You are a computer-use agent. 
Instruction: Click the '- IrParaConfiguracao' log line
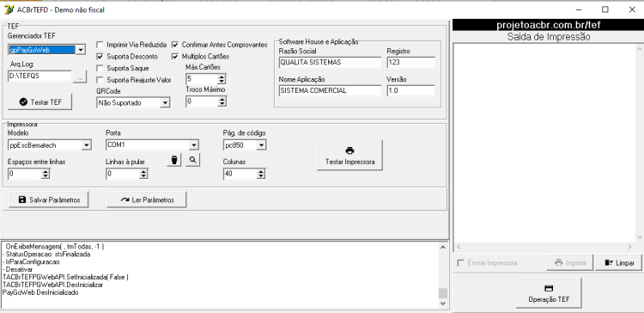32,261
